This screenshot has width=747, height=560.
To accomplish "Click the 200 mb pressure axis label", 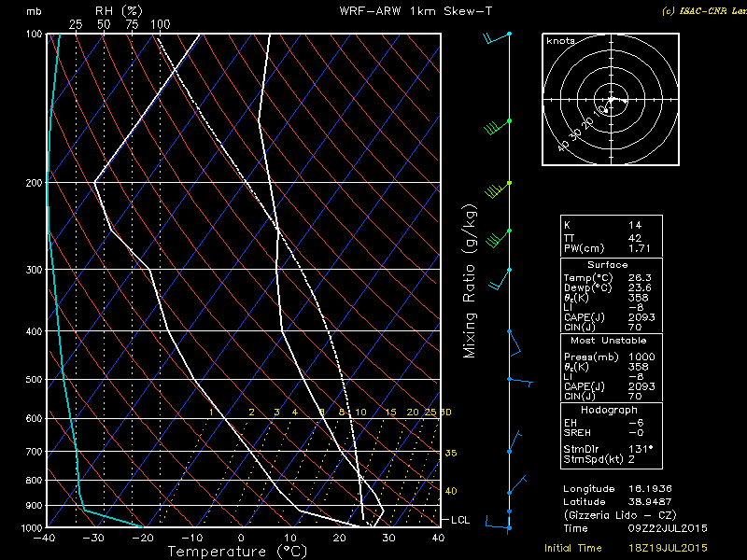I will (34, 183).
